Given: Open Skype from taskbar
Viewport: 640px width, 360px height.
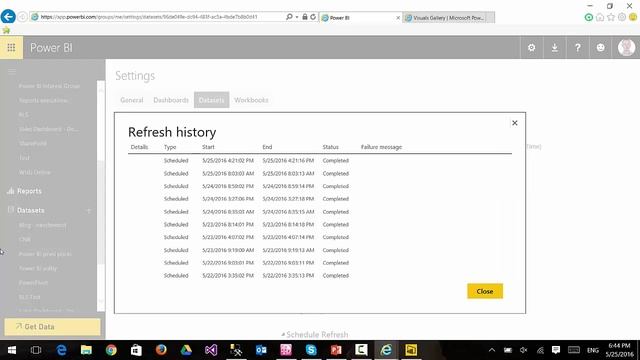Looking at the screenshot, I should (x=311, y=350).
